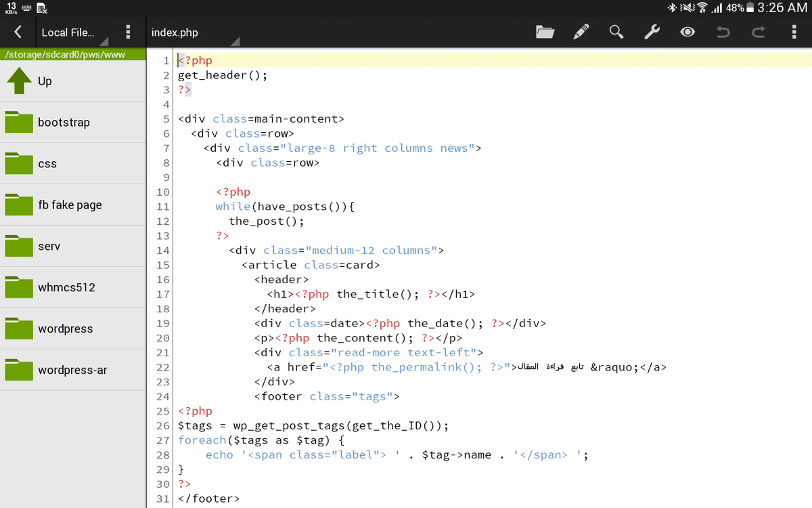Viewport: 812px width, 508px height.
Task: Open the file panel three-dot menu
Action: [128, 32]
